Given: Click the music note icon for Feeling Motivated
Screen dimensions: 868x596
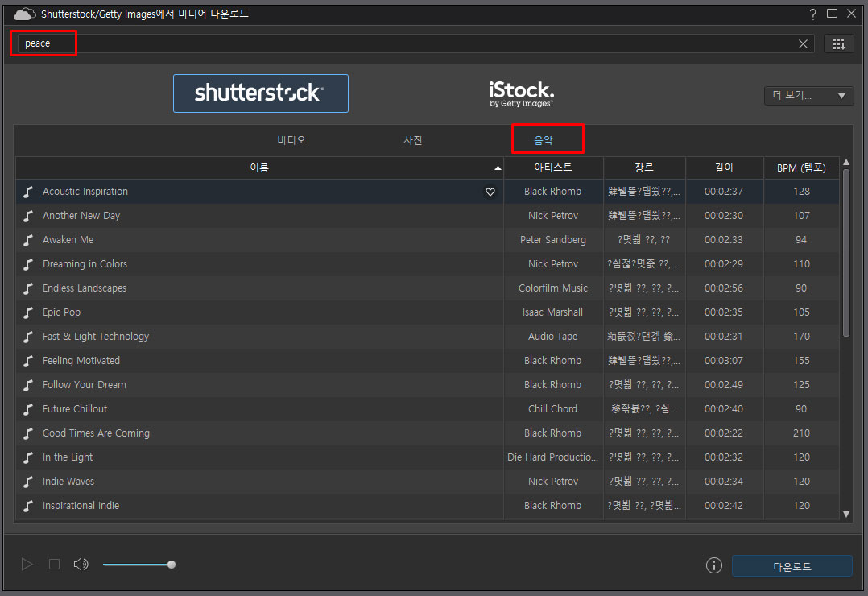Looking at the screenshot, I should coord(28,361).
